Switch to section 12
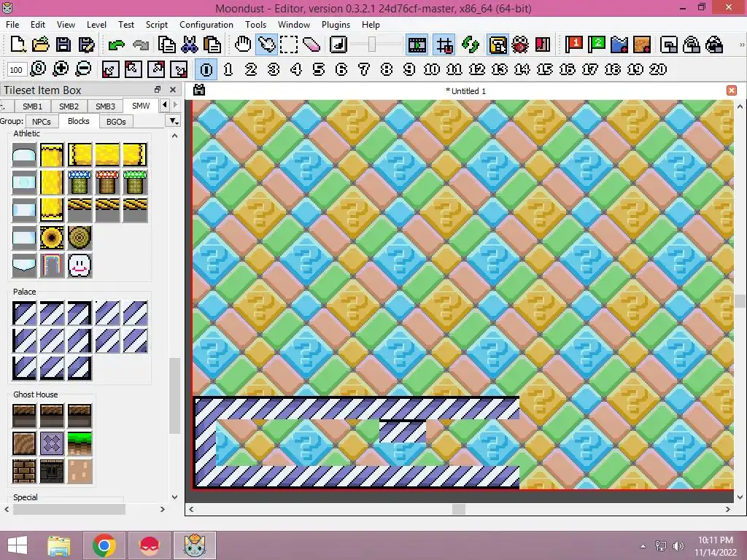 pyautogui.click(x=477, y=69)
